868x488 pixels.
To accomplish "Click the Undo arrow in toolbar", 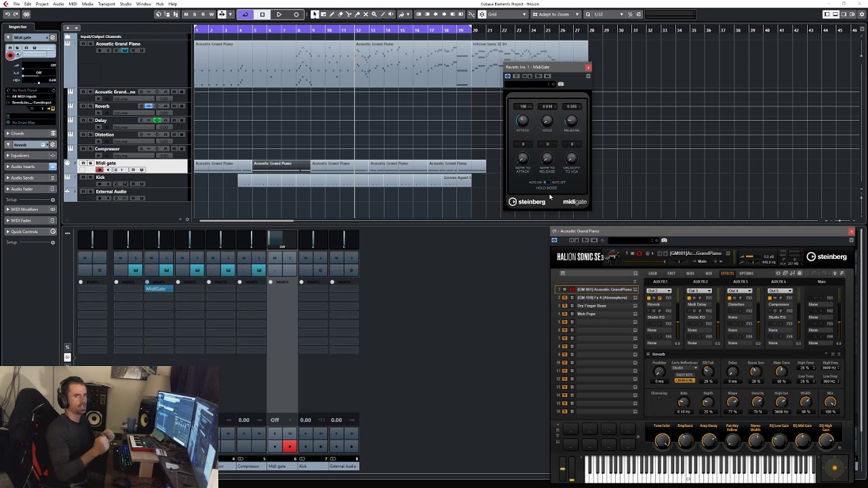I will pyautogui.click(x=7, y=14).
